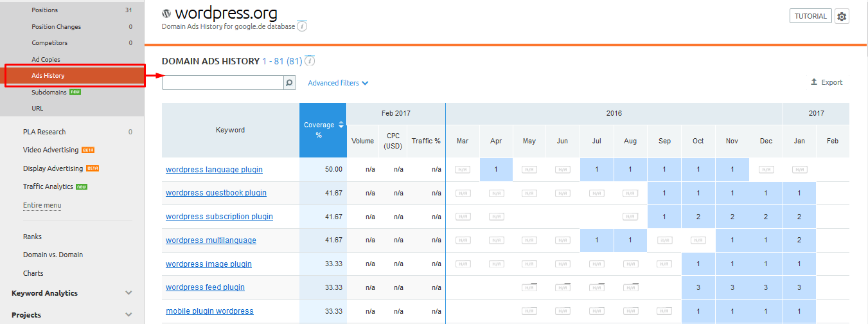868x324 pixels.
Task: Click n/a badge in Sep, wordpress multilanguage
Action: tap(664, 240)
